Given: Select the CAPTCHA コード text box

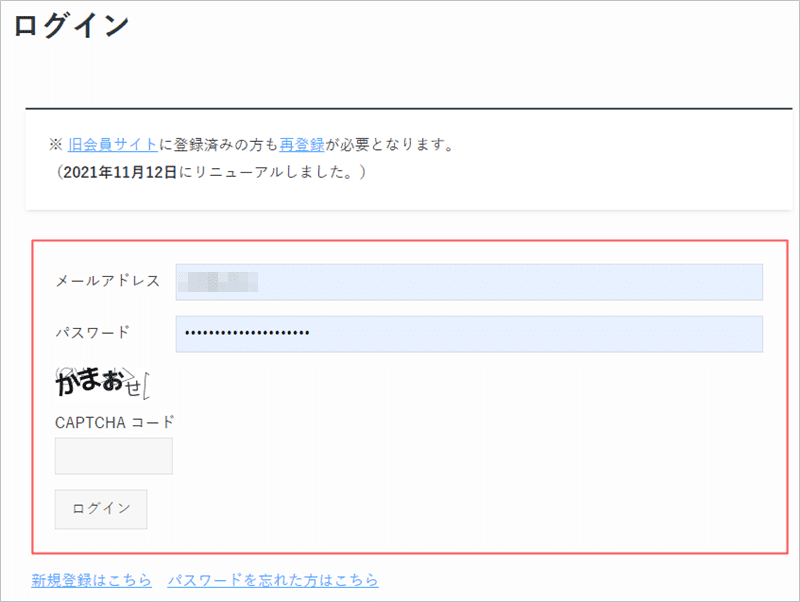Looking at the screenshot, I should (113, 456).
